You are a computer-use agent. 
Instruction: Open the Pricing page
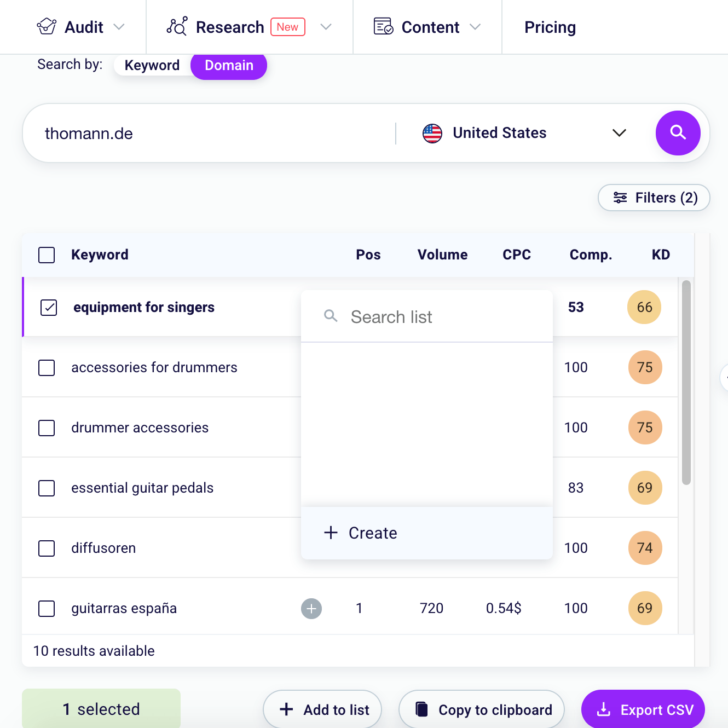[550, 27]
